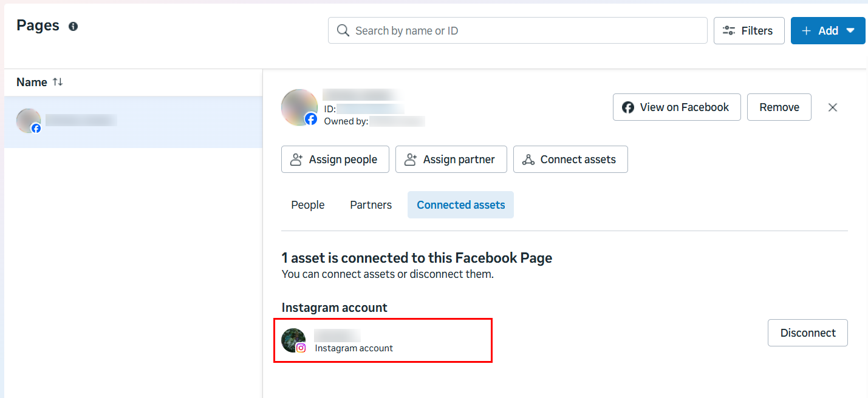Image resolution: width=868 pixels, height=398 pixels.
Task: Focus the Search by name or ID field
Action: 522,30
